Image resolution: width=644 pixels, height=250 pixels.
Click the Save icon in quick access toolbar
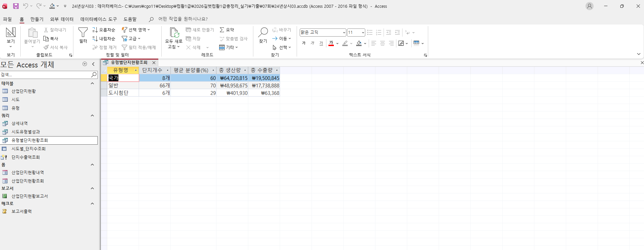click(x=16, y=6)
